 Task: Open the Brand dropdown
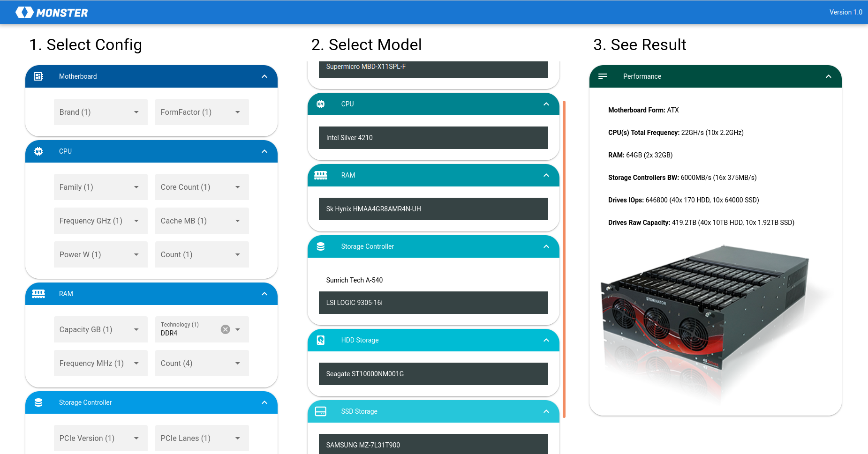point(100,112)
